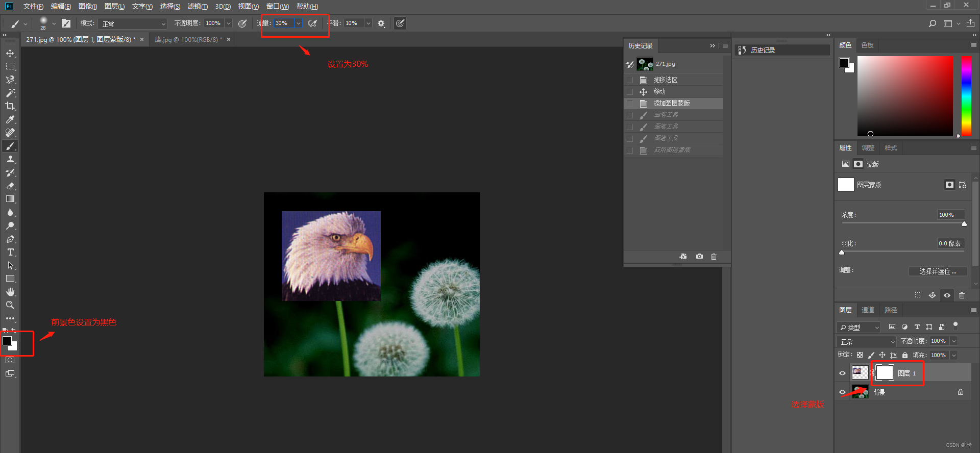The image size is (980, 453).
Task: Switch to 路径 paths tab
Action: click(x=891, y=310)
